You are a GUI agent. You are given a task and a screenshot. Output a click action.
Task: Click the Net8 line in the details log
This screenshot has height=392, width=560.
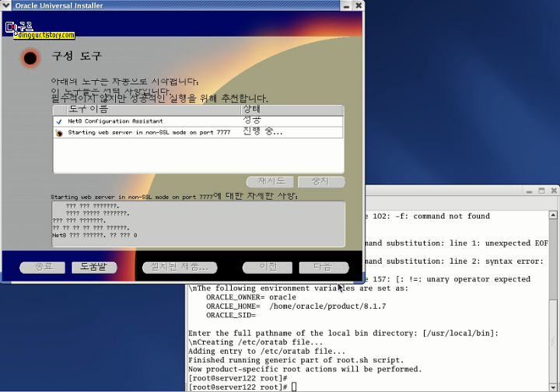coord(95,235)
